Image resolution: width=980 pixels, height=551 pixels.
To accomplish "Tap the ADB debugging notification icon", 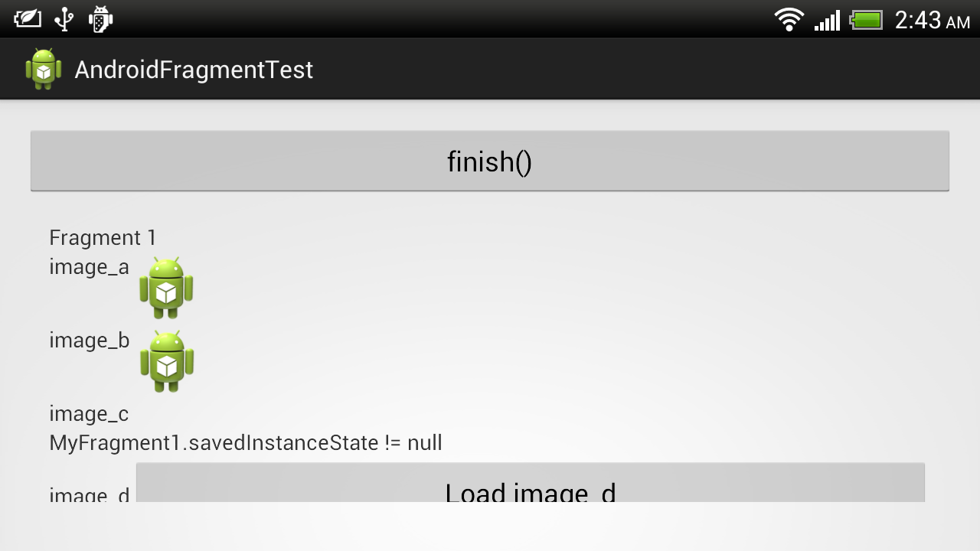I will [x=100, y=18].
